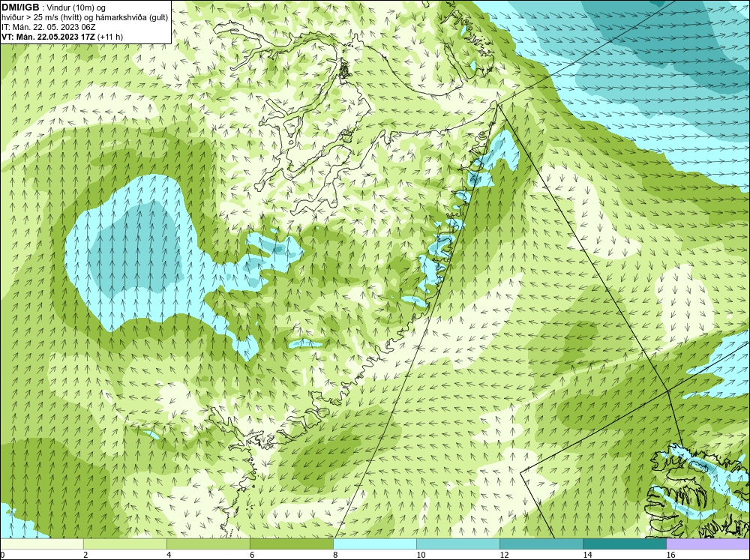Click the legend scale value 4
Screen dimensions: 750x560
click(169, 555)
